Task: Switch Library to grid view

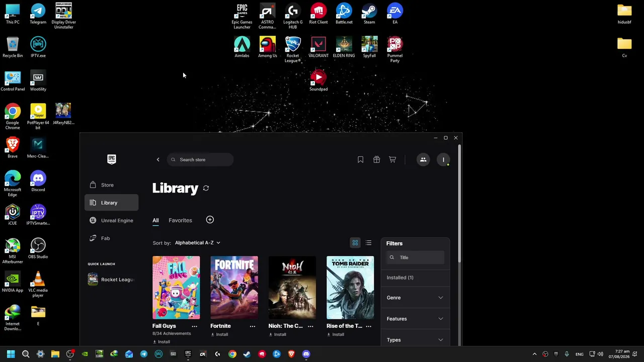Action: tap(355, 243)
